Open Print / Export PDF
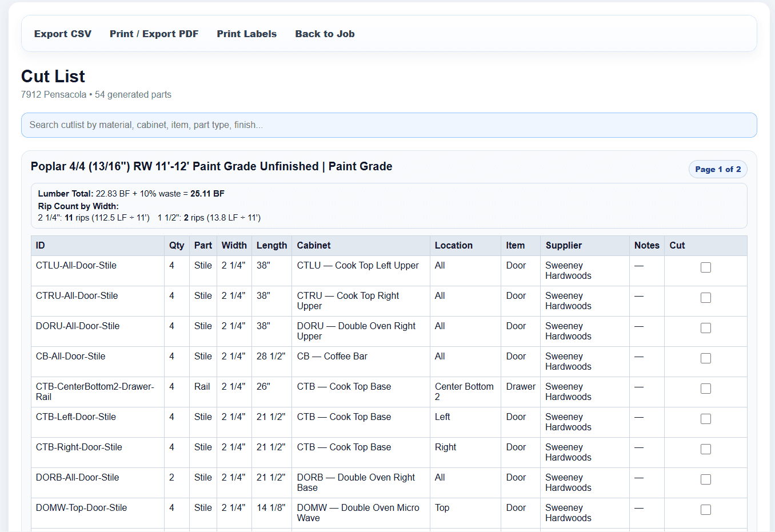The height and width of the screenshot is (532, 775). 154,34
